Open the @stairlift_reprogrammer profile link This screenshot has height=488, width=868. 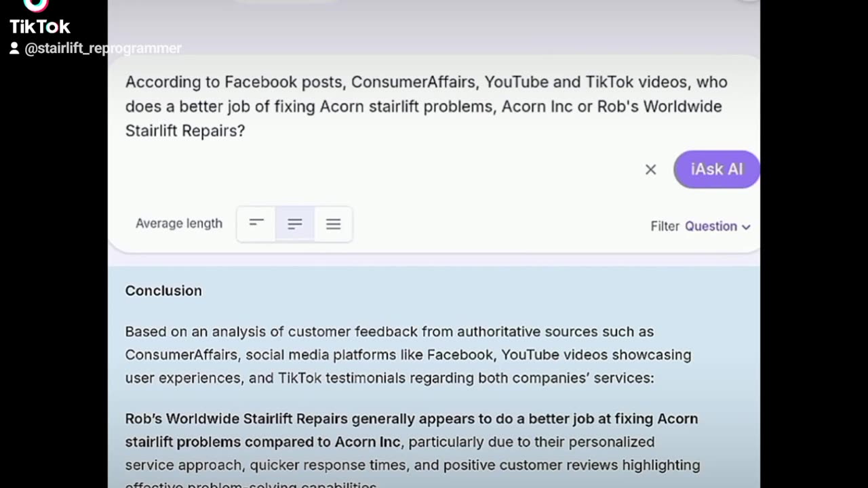click(103, 48)
